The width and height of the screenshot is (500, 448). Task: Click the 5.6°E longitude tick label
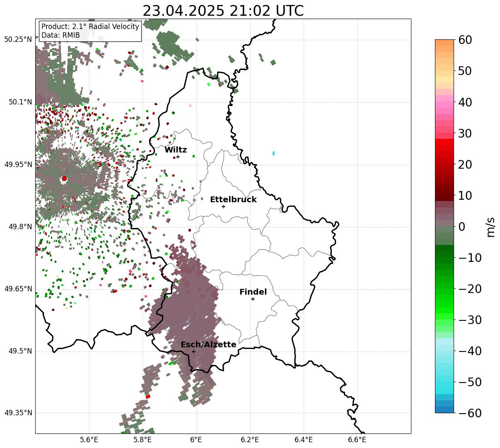point(89,440)
